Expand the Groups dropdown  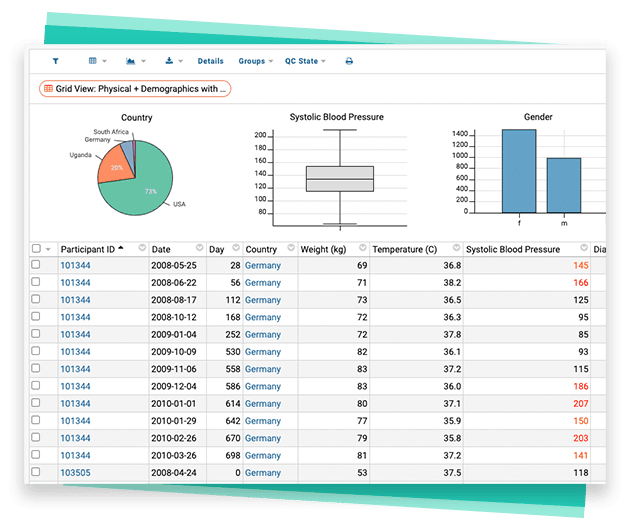[255, 61]
